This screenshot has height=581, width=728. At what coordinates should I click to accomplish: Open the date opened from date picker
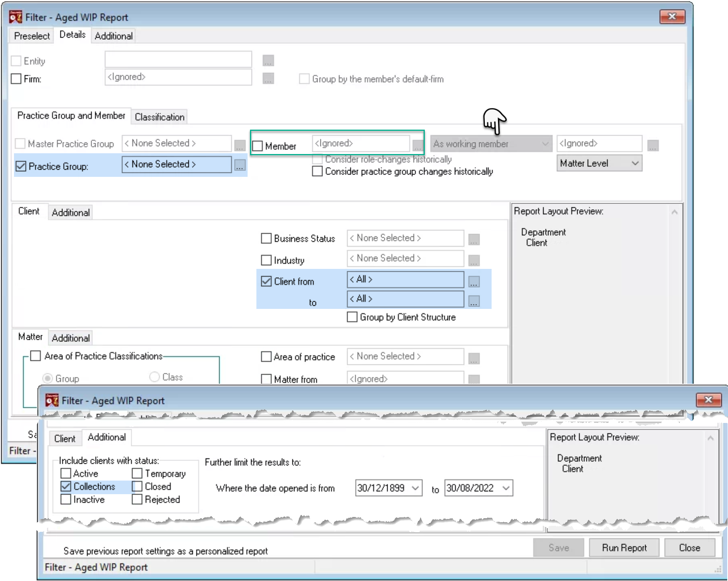[x=415, y=488]
